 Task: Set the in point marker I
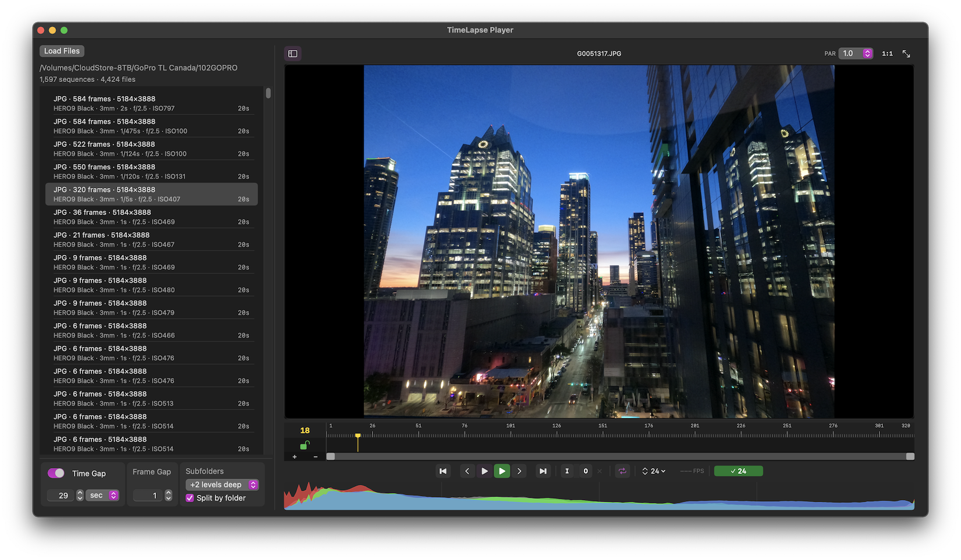click(x=567, y=471)
